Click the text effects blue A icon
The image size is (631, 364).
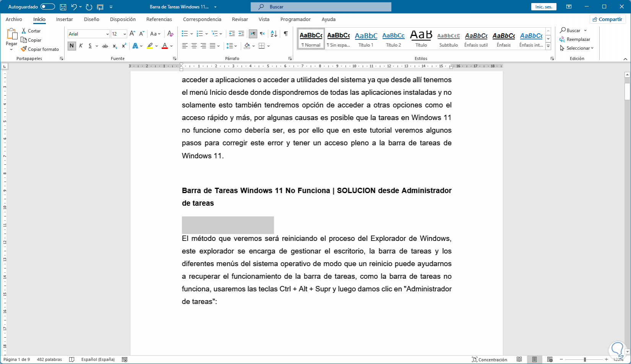tap(135, 46)
